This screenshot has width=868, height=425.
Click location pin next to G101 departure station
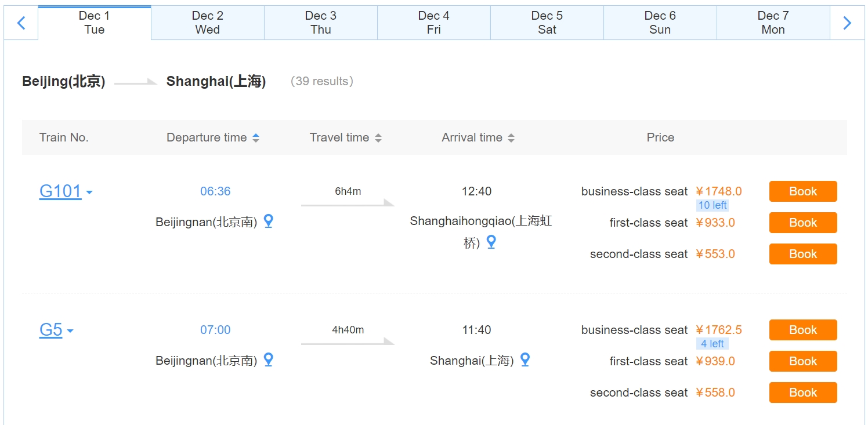click(268, 221)
